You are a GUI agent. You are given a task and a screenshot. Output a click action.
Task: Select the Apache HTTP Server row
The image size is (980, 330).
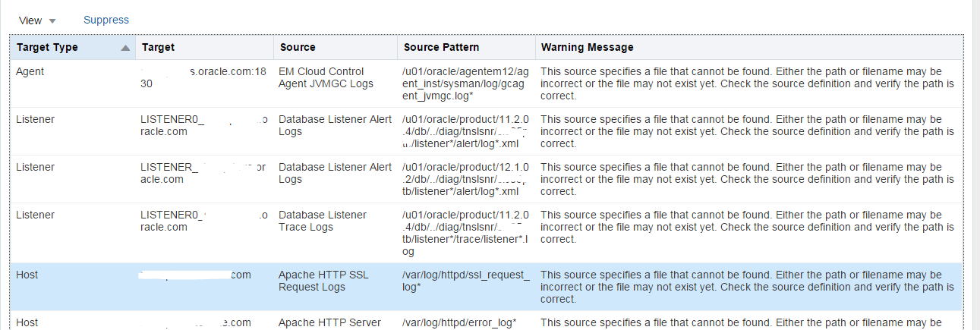click(487, 321)
